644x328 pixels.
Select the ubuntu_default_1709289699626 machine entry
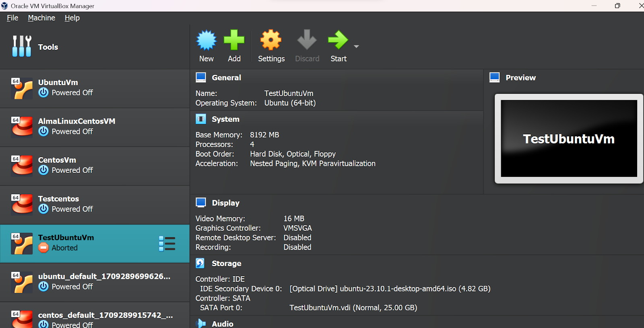(95, 282)
